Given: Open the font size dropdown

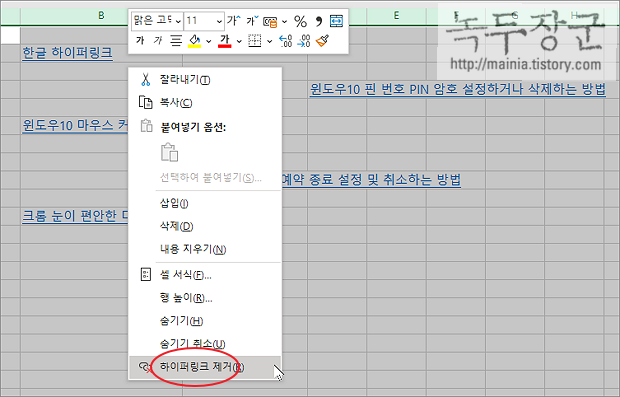Looking at the screenshot, I should click(219, 21).
